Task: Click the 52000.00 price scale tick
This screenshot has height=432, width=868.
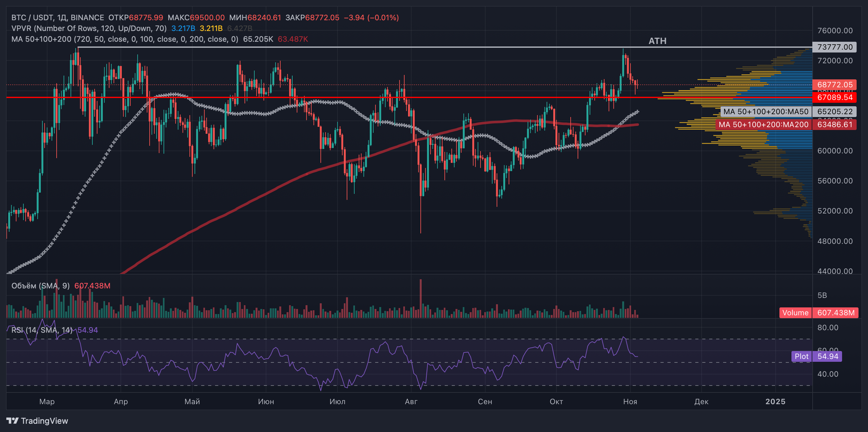Action: coord(835,211)
